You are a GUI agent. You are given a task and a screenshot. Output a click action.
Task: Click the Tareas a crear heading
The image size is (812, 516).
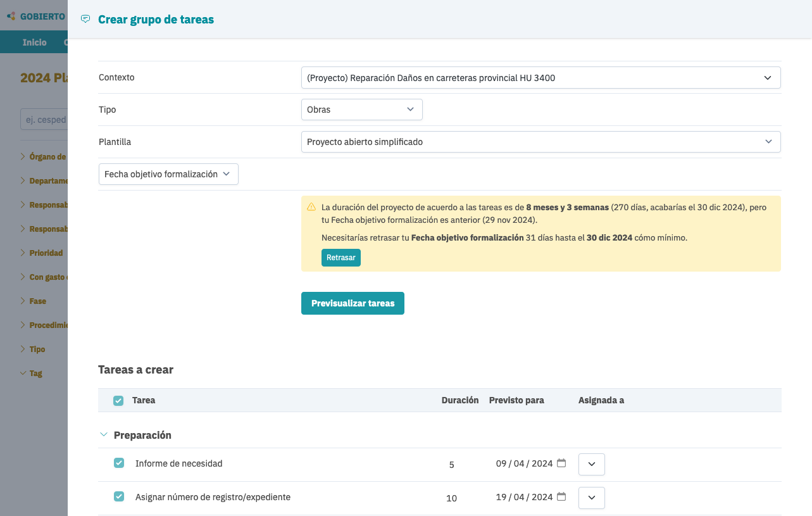[x=135, y=369]
